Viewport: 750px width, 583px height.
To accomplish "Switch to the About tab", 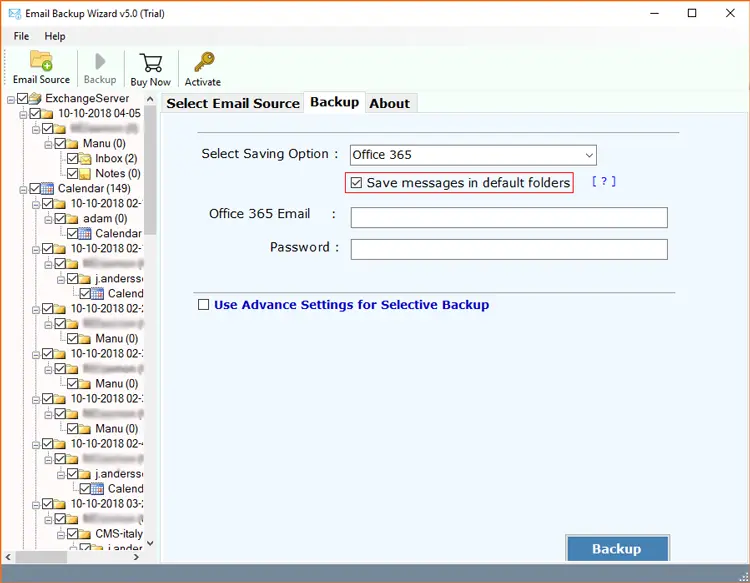I will 389,103.
